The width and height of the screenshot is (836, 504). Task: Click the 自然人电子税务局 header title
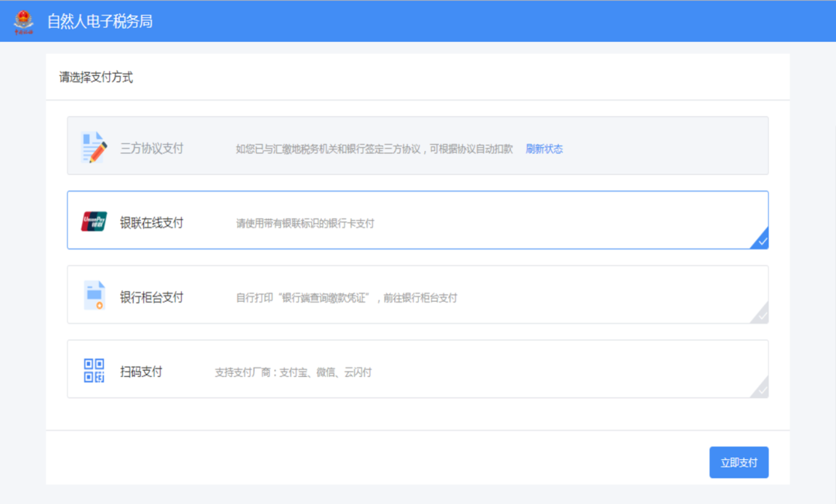(100, 22)
